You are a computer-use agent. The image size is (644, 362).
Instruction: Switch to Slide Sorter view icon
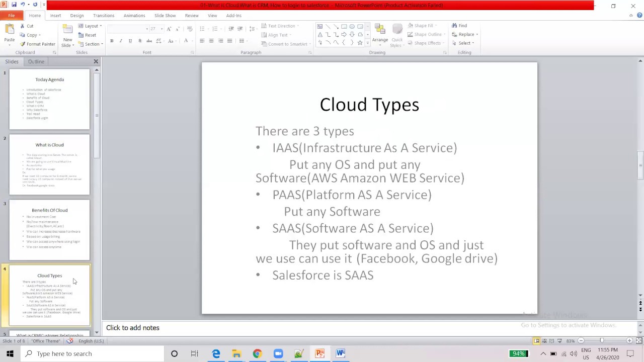point(544,341)
